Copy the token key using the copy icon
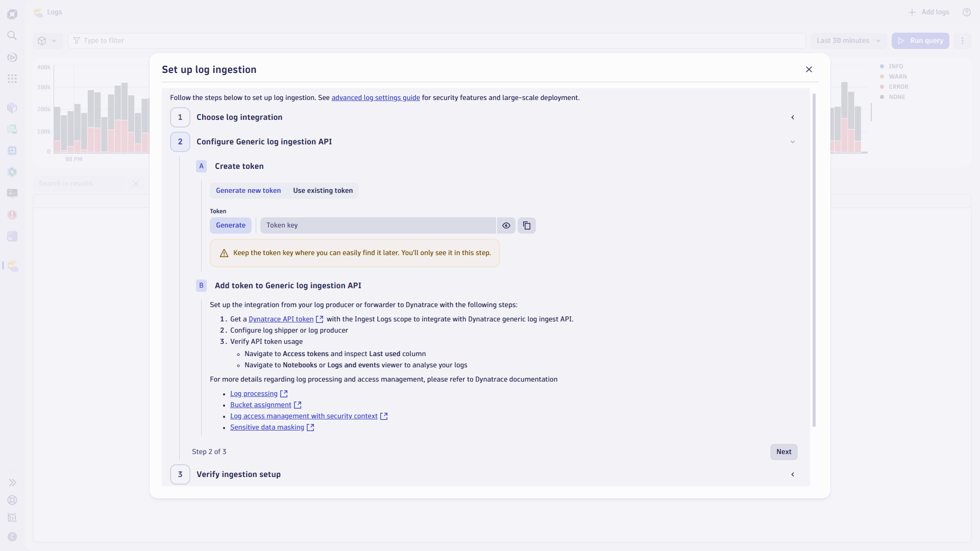Viewport: 980px width, 551px height. tap(527, 225)
